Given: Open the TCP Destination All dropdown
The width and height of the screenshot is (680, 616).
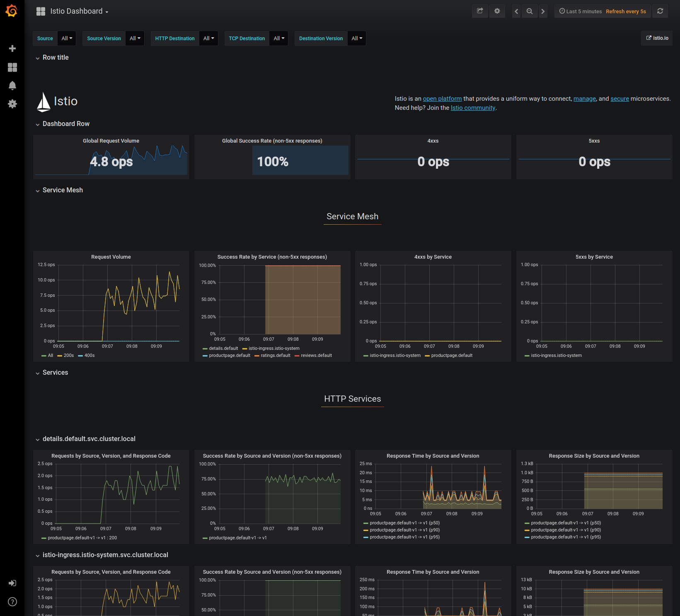Looking at the screenshot, I should point(279,39).
